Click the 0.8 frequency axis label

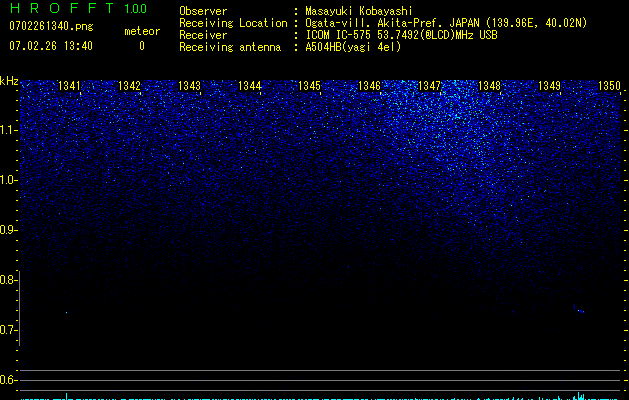tap(8, 280)
